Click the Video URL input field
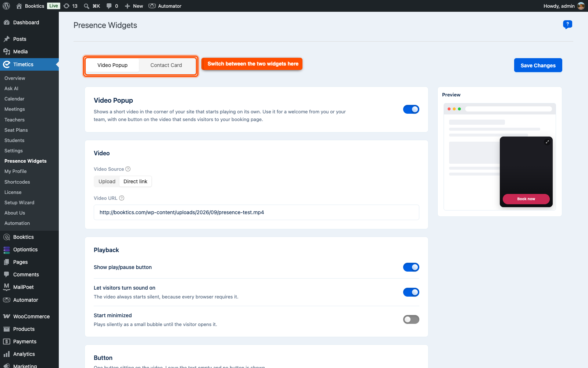588x368 pixels. [257, 212]
